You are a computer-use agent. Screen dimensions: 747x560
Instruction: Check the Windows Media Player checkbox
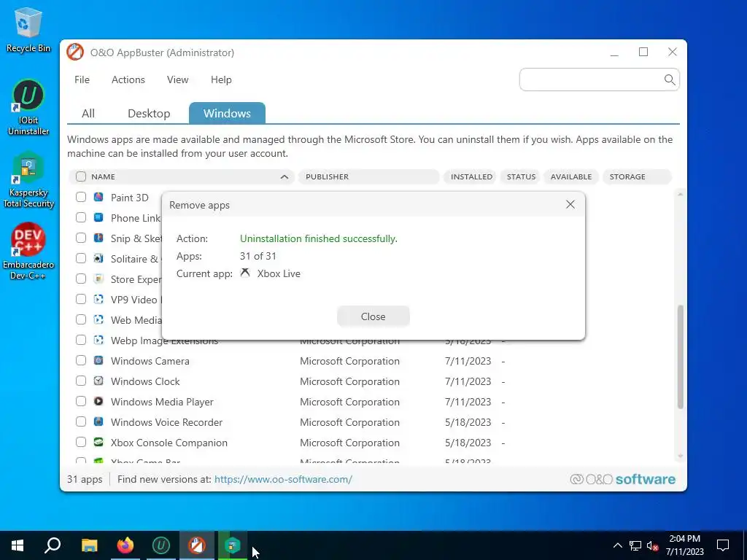81,402
